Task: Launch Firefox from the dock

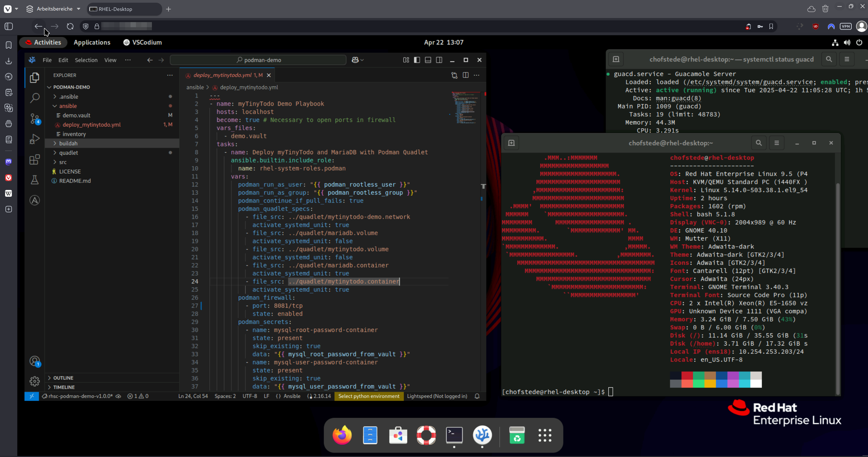Action: coord(342,435)
